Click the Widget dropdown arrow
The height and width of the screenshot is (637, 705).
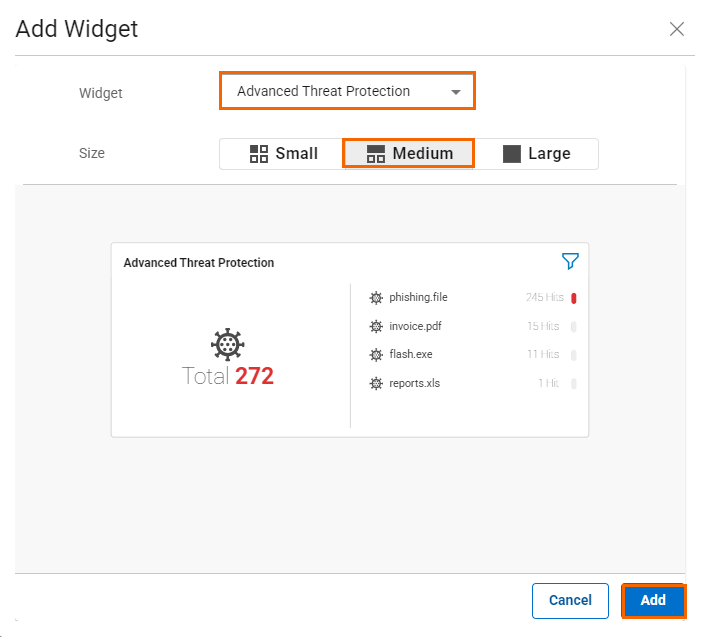click(x=456, y=92)
